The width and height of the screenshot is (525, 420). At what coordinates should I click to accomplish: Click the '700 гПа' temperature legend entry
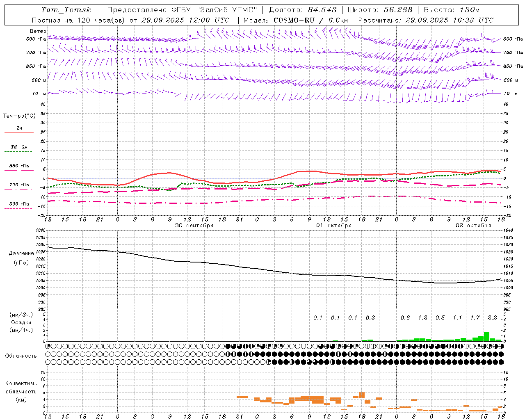click(x=19, y=185)
